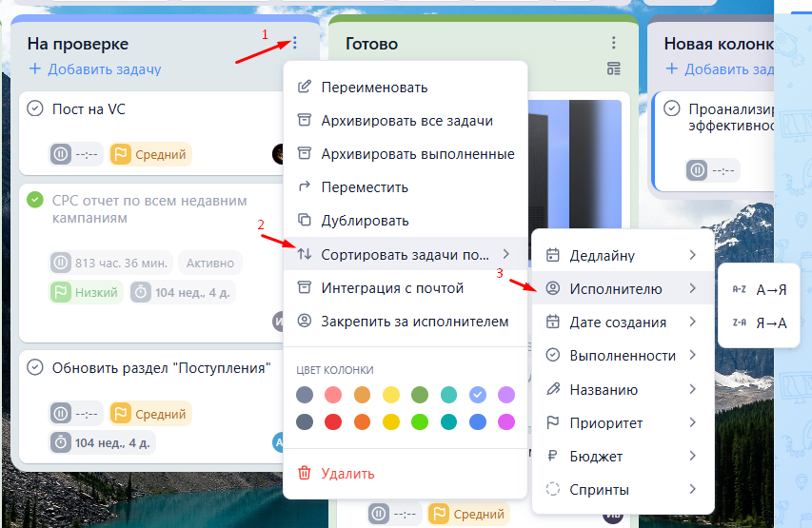812x528 pixels.
Task: Click the dashed circle icon beside Спринты
Action: click(x=553, y=489)
